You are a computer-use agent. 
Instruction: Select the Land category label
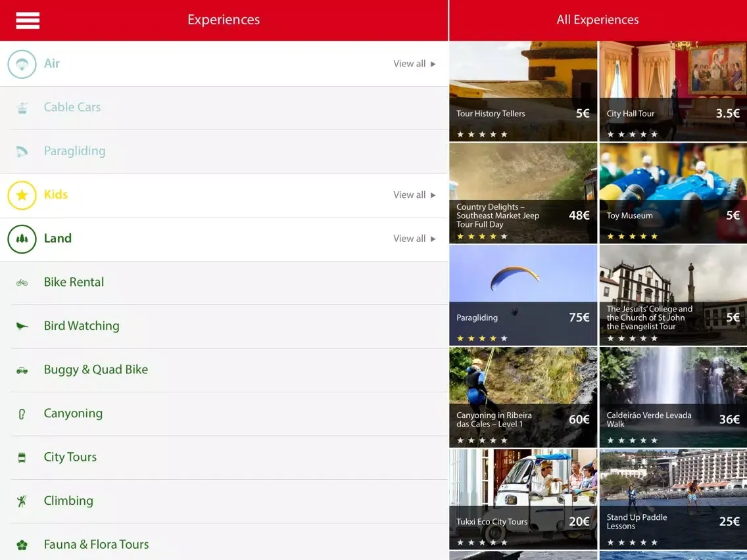coord(58,238)
